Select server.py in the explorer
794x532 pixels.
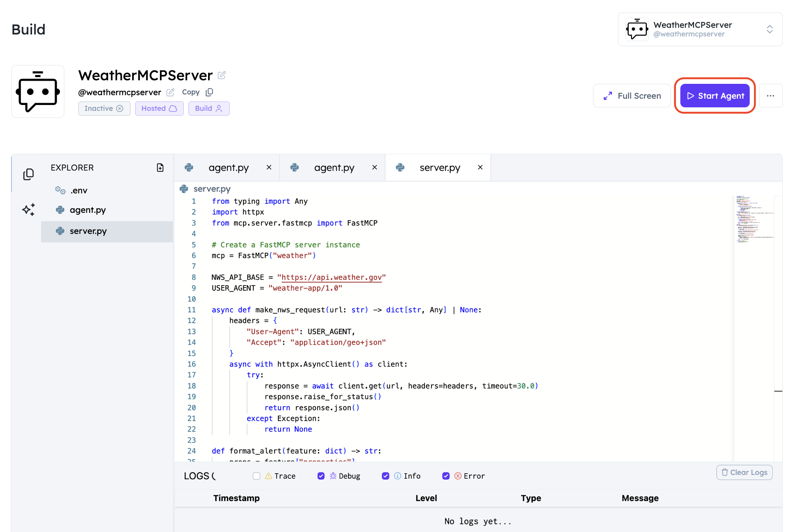[107, 232]
